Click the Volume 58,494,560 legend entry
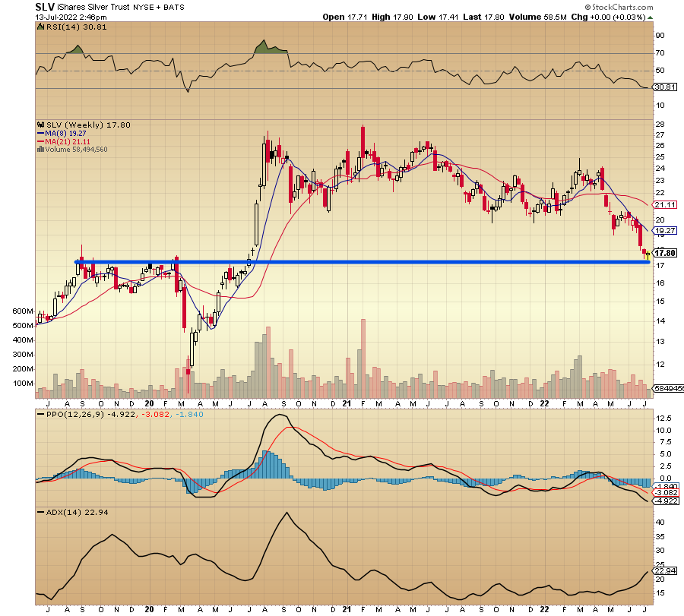684x616 pixels. click(76, 150)
